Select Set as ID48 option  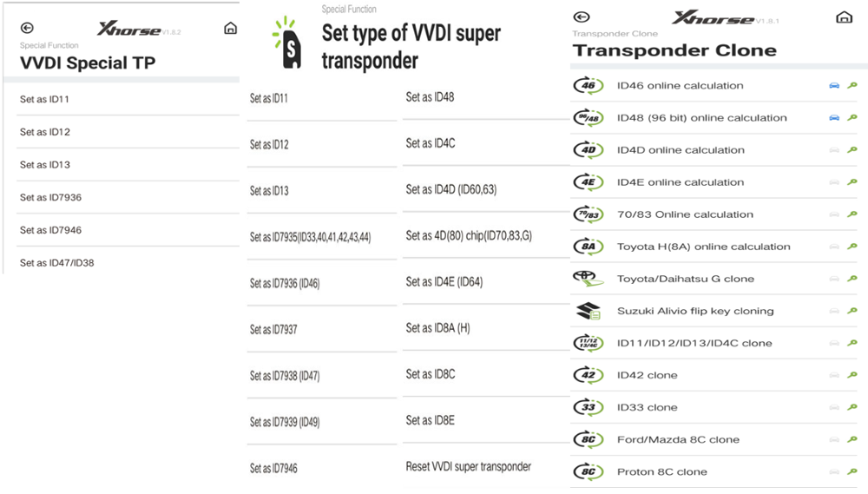click(x=430, y=97)
